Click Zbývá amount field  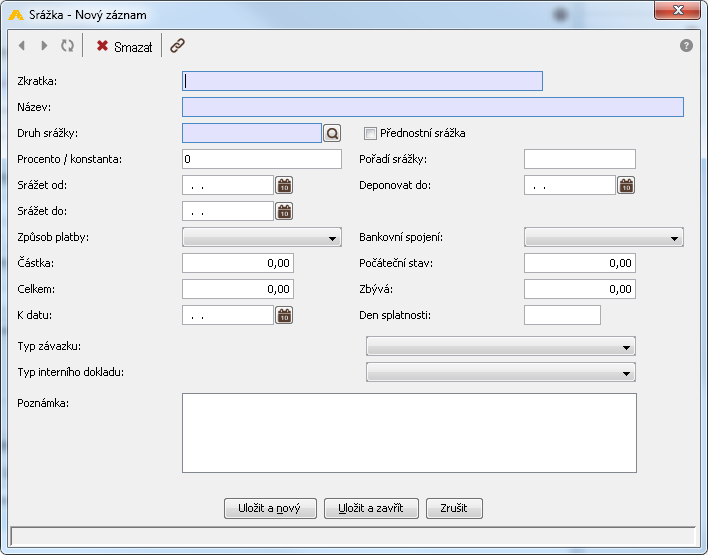(580, 289)
